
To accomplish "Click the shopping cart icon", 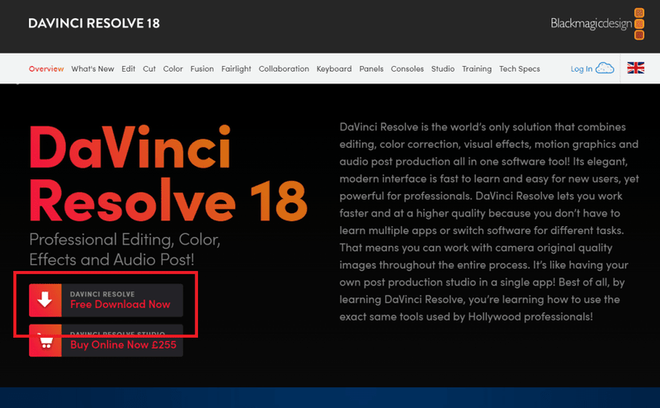I will tap(45, 341).
